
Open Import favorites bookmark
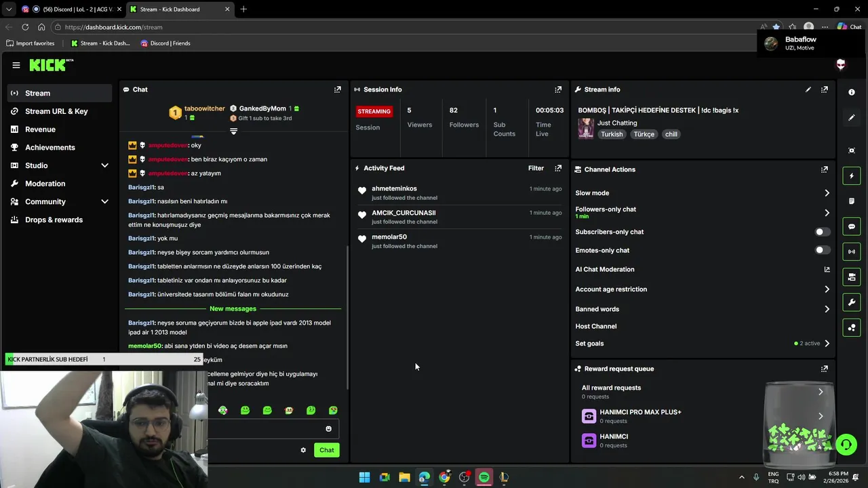(x=30, y=43)
